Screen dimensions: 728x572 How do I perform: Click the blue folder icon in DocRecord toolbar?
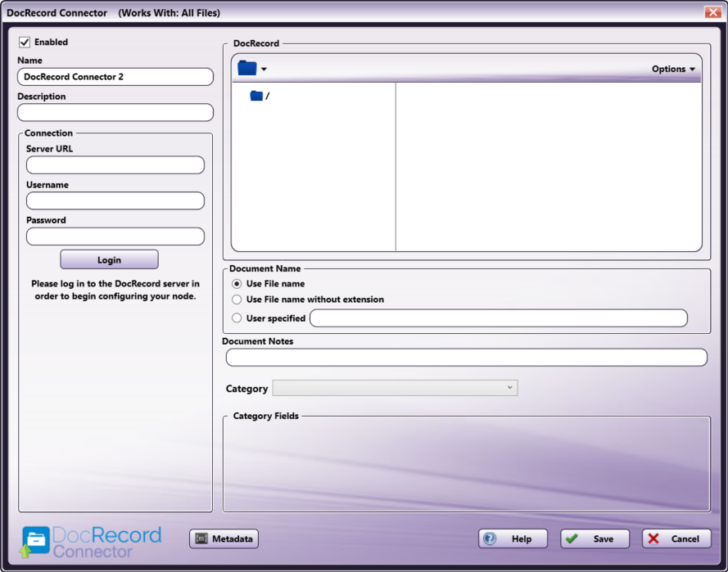pos(247,68)
